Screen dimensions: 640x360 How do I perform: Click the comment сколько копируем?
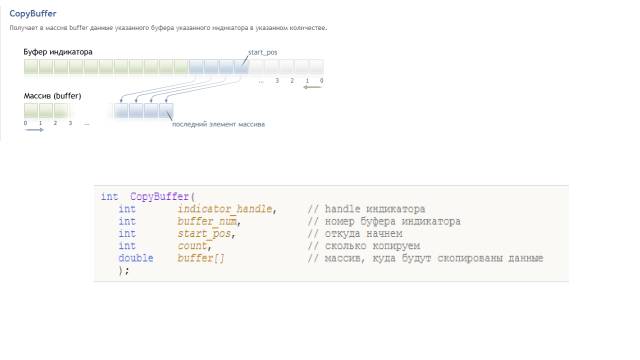coord(364,246)
